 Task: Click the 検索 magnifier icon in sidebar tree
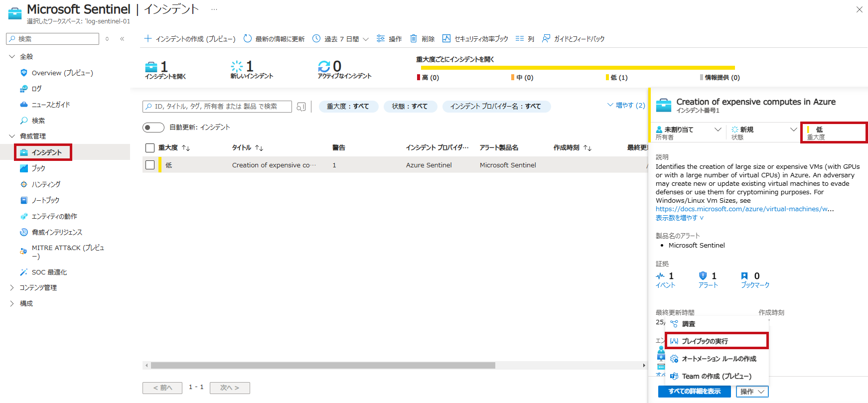(x=23, y=121)
